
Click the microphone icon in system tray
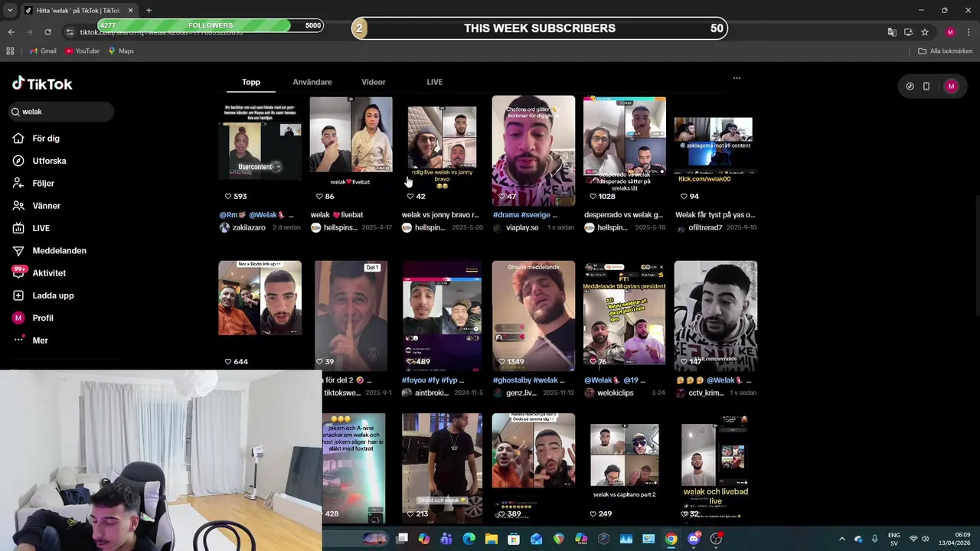(874, 539)
